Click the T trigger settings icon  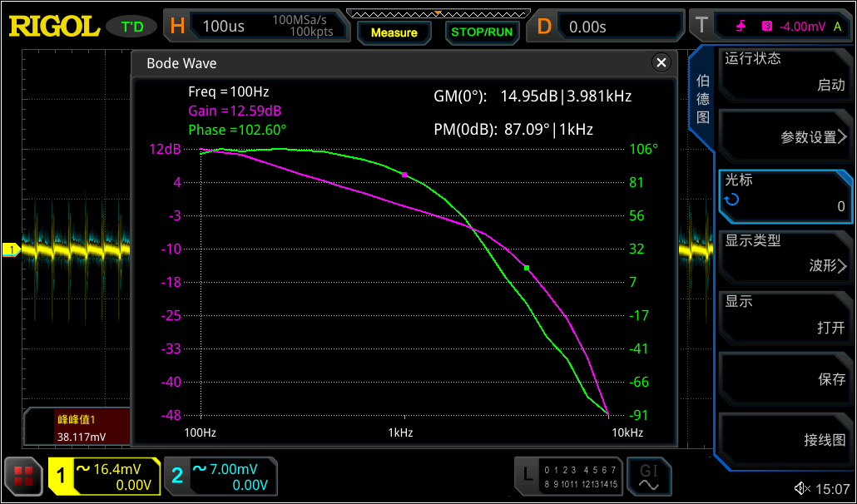pos(701,26)
